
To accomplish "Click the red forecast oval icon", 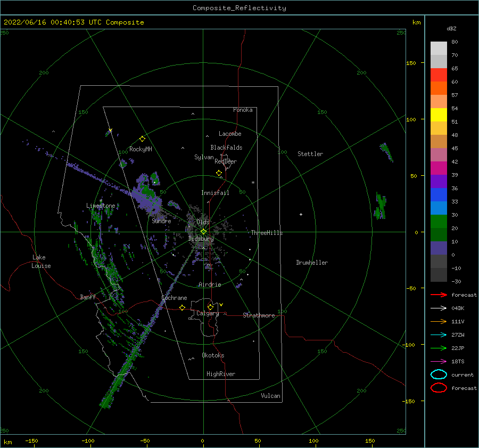I will pyautogui.click(x=439, y=388).
